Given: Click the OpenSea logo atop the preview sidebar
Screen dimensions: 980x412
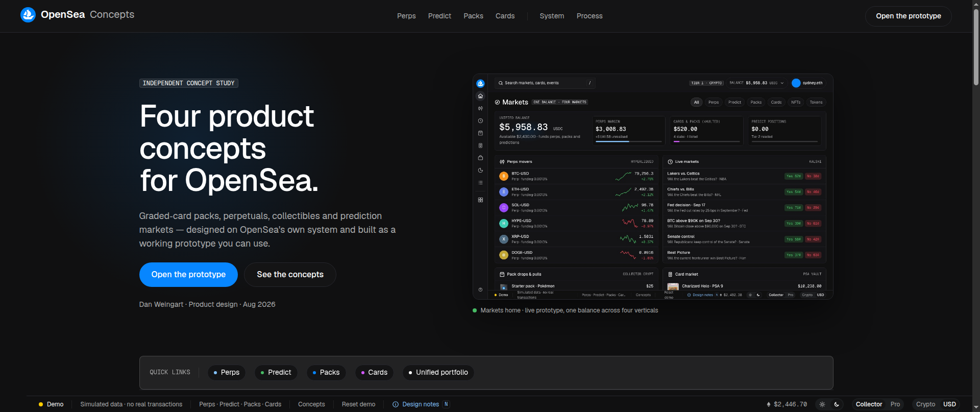Looking at the screenshot, I should (480, 83).
